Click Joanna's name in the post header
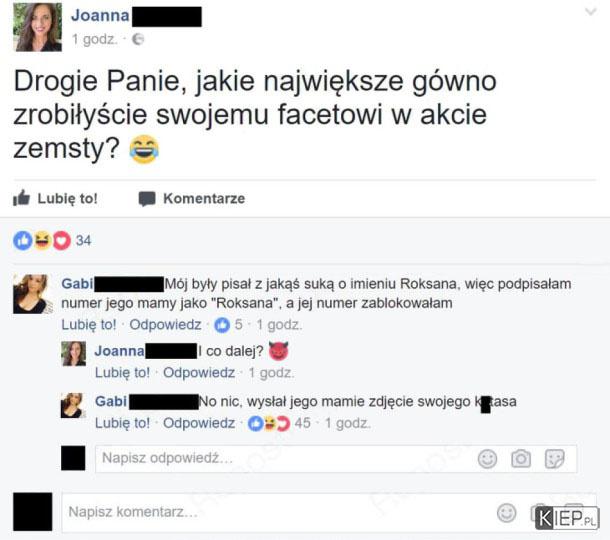This screenshot has width=610, height=540. 100,16
